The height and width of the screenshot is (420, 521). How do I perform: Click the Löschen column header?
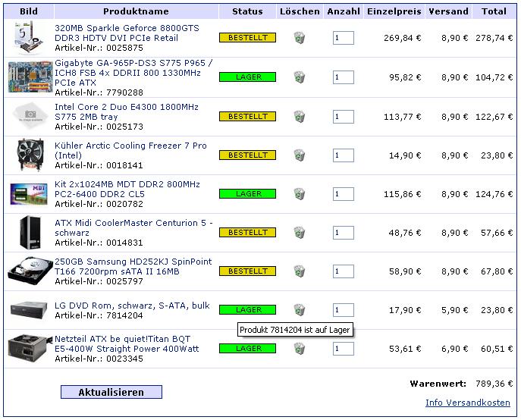(x=300, y=11)
